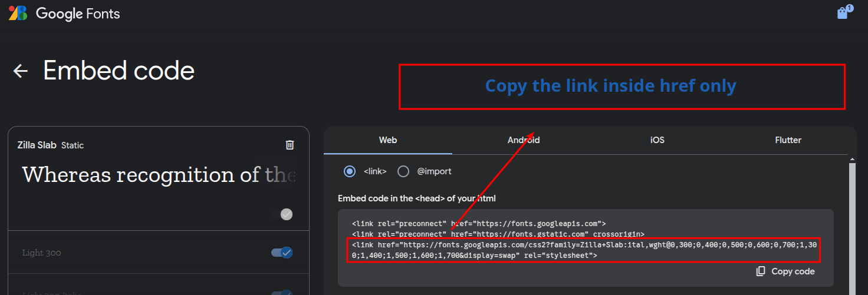Screen dimensions: 868x295
Task: Click the Copy code button
Action: point(785,271)
